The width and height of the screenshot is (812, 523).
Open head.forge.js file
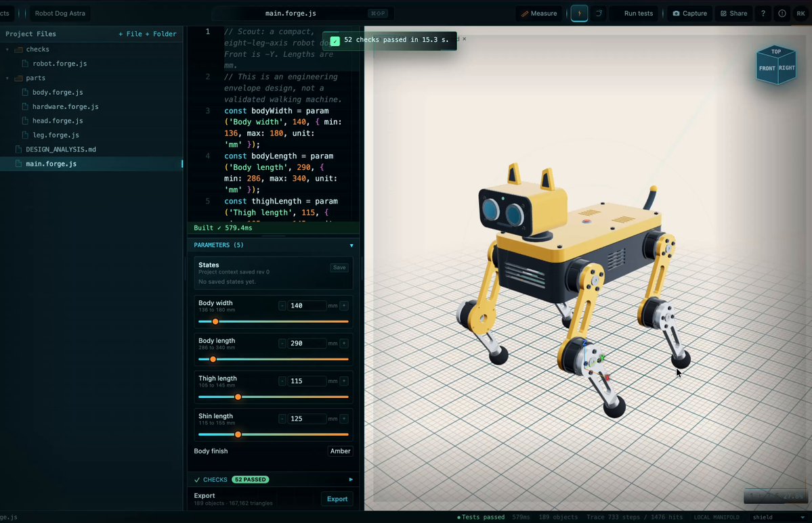click(58, 120)
